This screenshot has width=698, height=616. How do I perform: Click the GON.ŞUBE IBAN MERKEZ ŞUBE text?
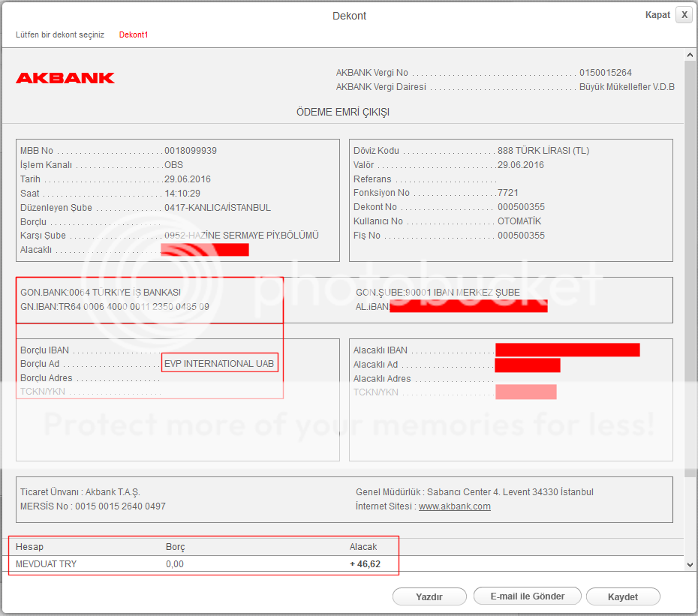[x=438, y=293]
